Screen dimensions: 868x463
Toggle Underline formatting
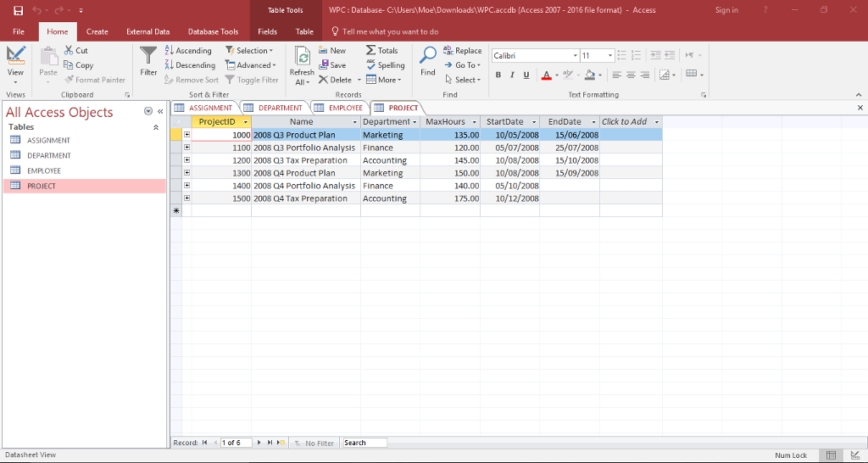[x=526, y=75]
